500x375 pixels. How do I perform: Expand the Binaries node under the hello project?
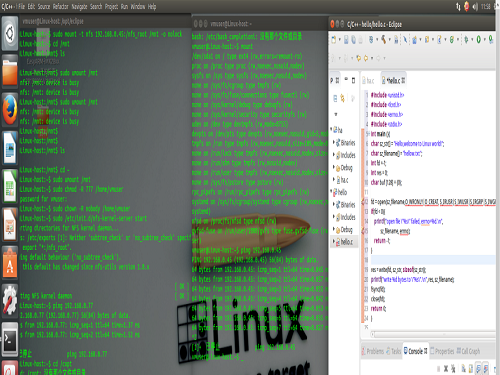[334, 204]
